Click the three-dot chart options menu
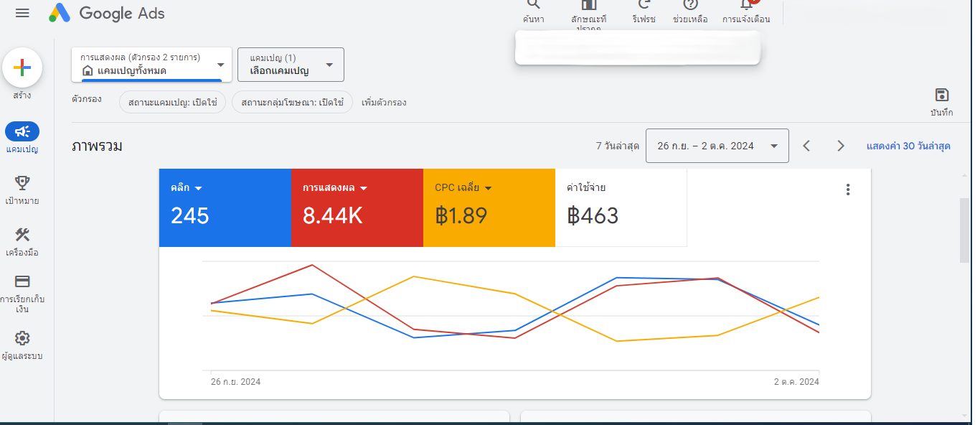The width and height of the screenshot is (980, 425). pyautogui.click(x=848, y=190)
